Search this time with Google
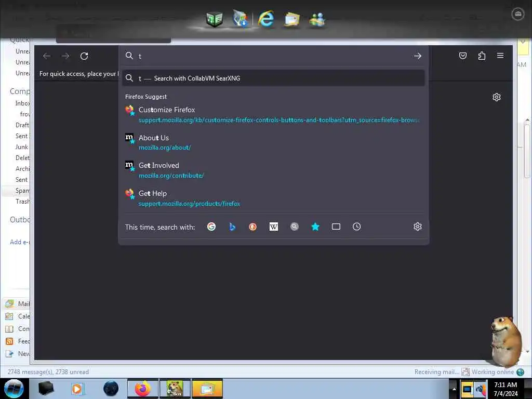Viewport: 532px width, 399px height. pos(211,227)
